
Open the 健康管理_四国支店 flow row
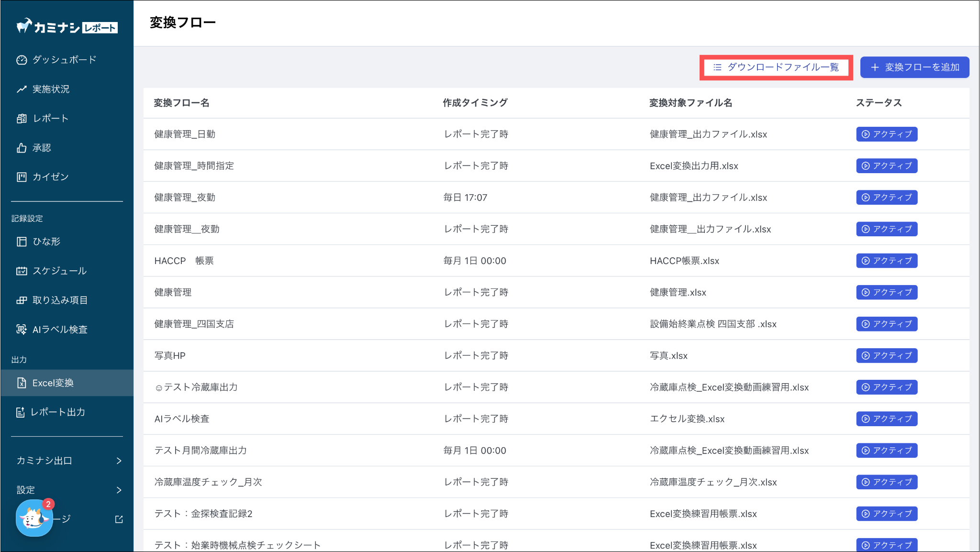tap(194, 324)
